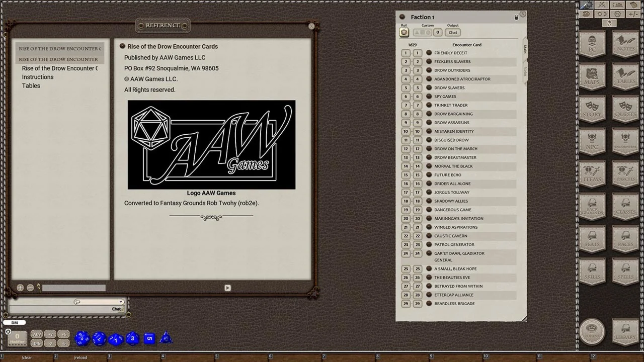Open the Story sidebar button

[x=592, y=109]
